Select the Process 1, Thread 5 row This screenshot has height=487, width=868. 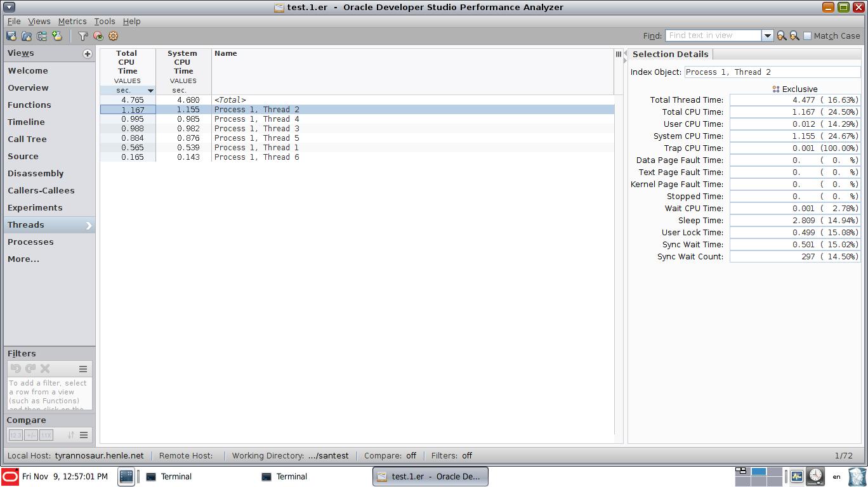coord(357,138)
